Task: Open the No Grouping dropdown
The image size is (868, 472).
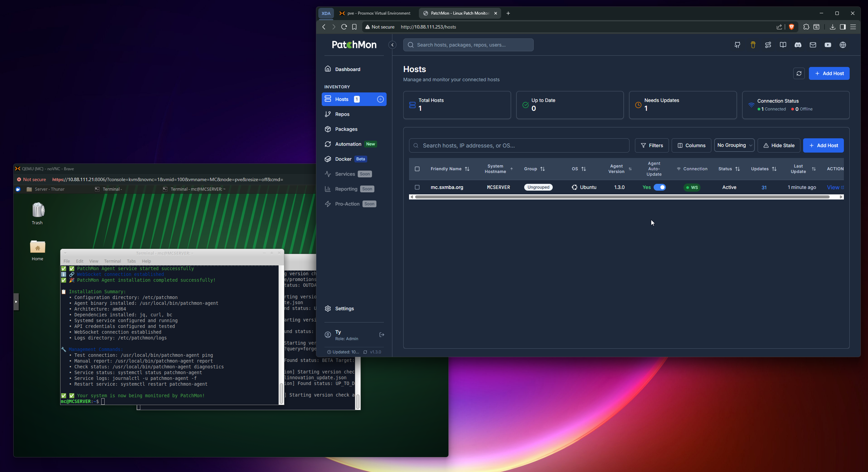Action: click(734, 145)
